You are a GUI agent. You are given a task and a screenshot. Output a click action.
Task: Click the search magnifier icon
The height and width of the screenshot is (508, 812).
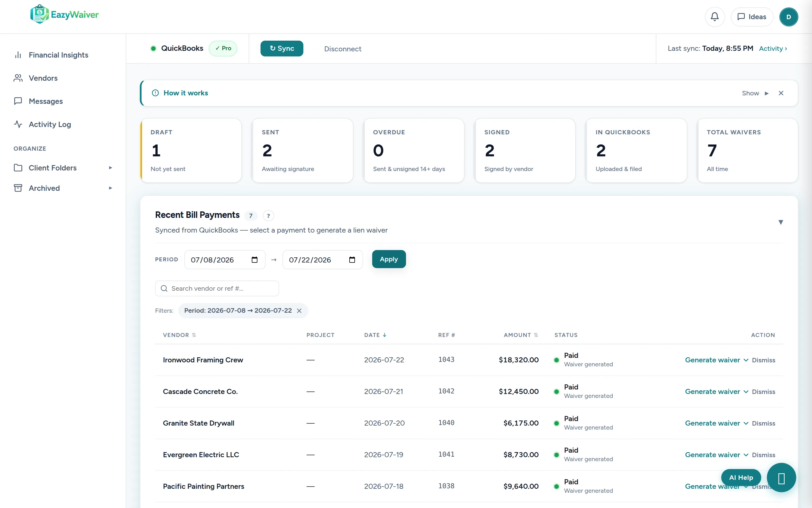(x=164, y=288)
